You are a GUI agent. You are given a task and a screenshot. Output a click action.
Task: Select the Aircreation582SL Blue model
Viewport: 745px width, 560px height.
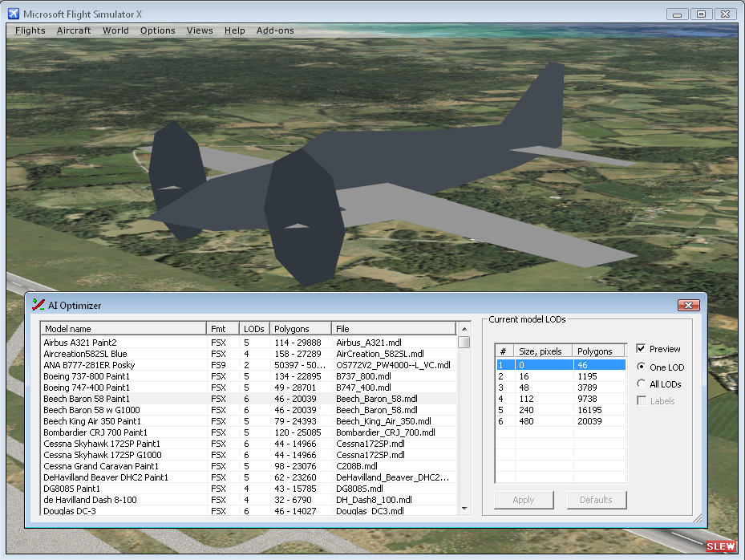coord(249,354)
